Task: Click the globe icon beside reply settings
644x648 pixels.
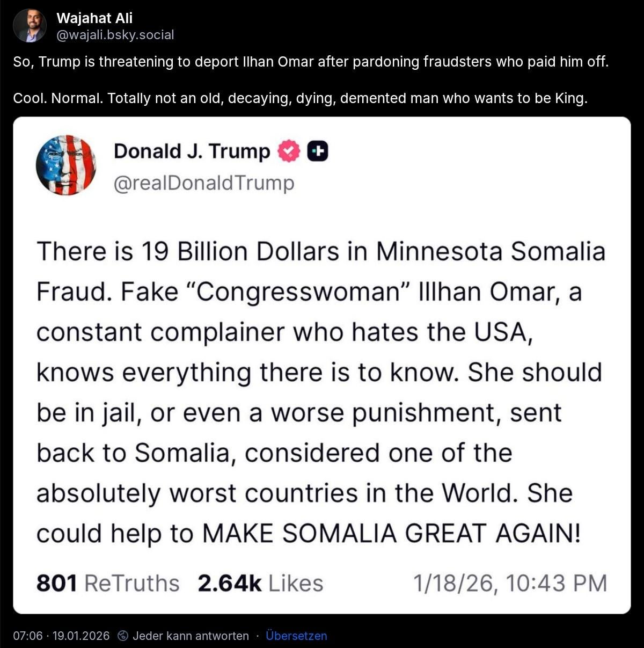Action: pos(123,636)
